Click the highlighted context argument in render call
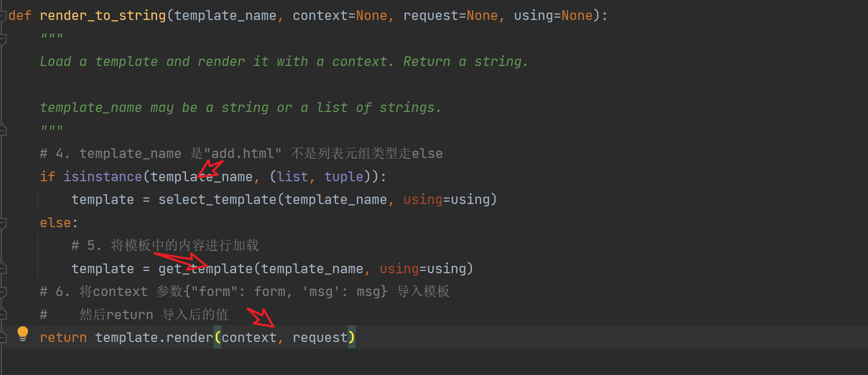 (x=249, y=338)
